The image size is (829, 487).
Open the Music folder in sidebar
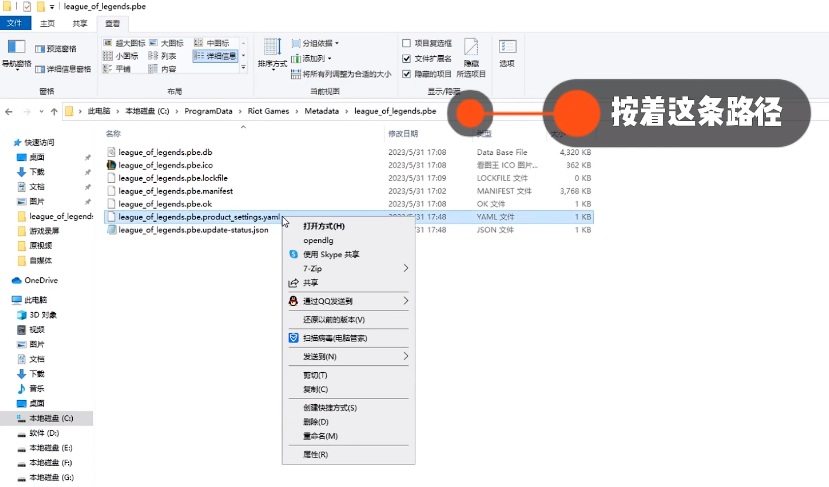click(x=31, y=389)
